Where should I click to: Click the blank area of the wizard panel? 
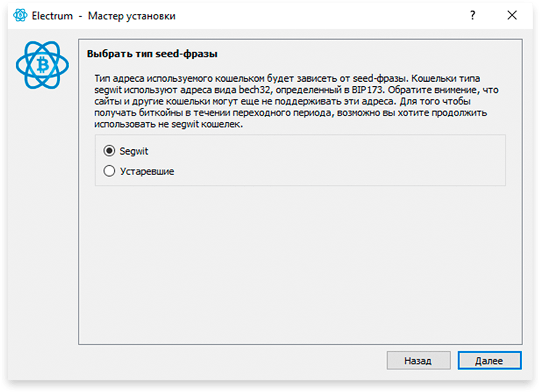(300, 265)
